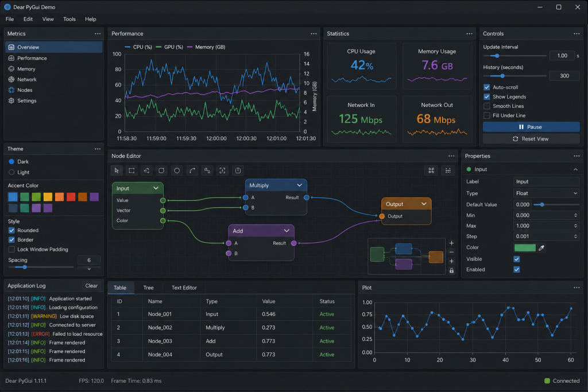Enable Lock Window Padding checkbox
The width and height of the screenshot is (588, 392).
(11, 250)
